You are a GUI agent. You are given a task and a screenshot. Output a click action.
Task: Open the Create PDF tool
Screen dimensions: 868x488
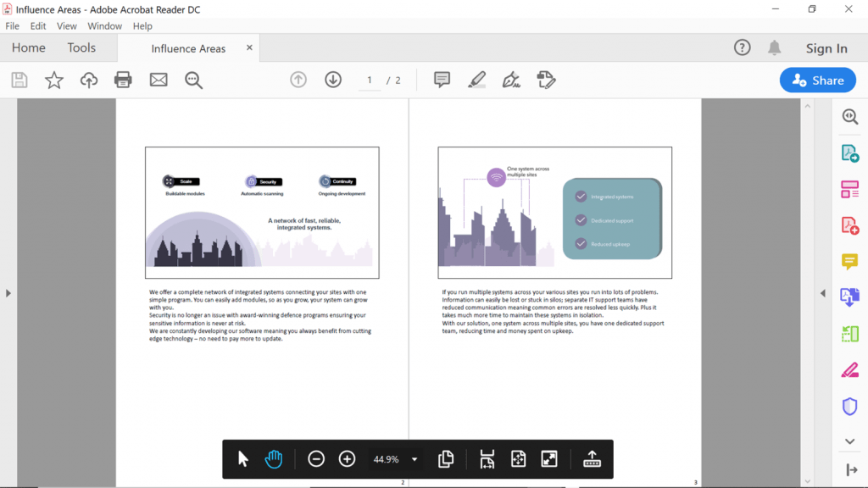[849, 225]
